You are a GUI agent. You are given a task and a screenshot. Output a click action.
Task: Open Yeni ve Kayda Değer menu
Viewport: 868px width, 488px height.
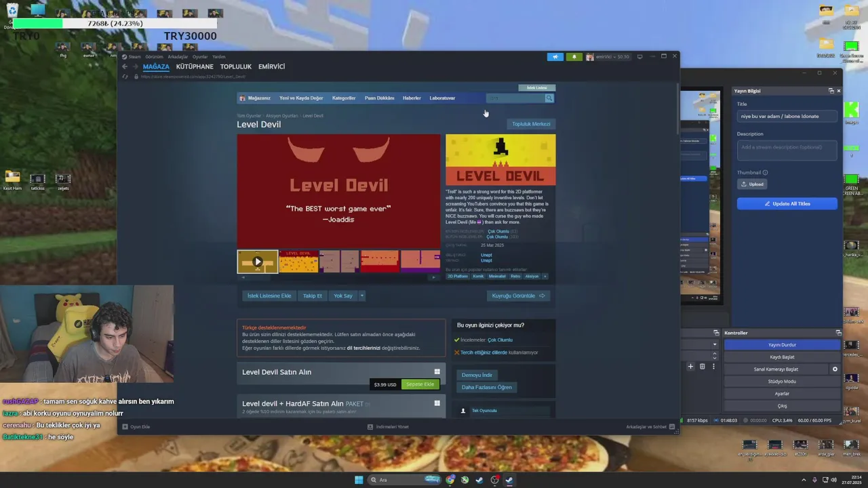301,98
